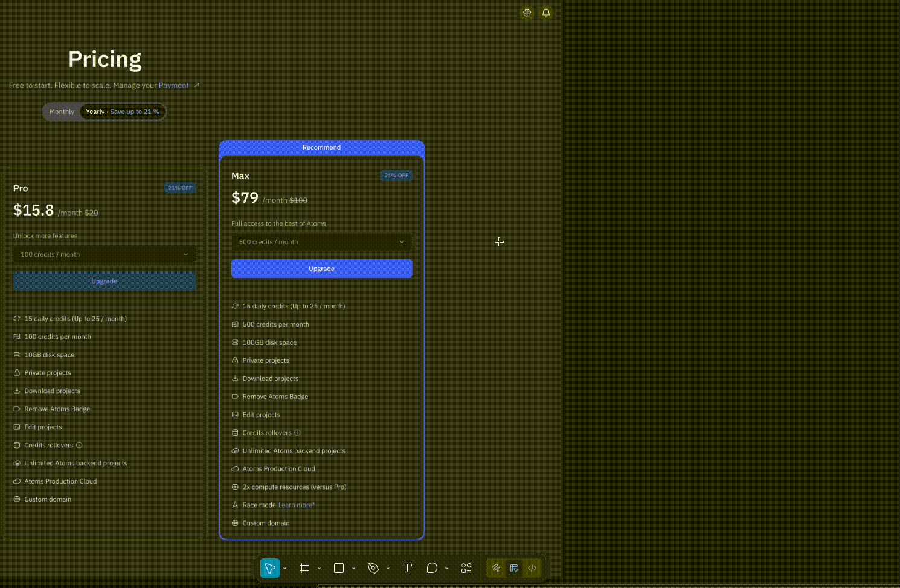Select the Frame tool

click(304, 568)
